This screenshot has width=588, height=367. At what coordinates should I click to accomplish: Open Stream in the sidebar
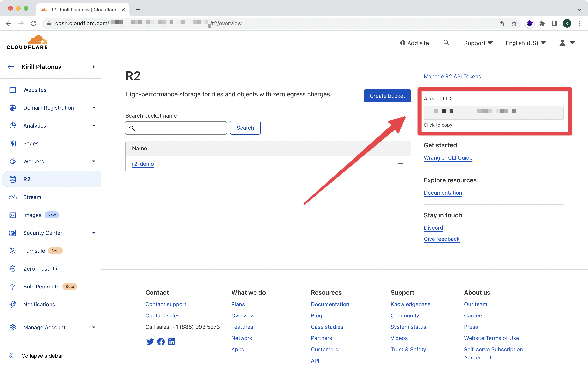(x=32, y=197)
